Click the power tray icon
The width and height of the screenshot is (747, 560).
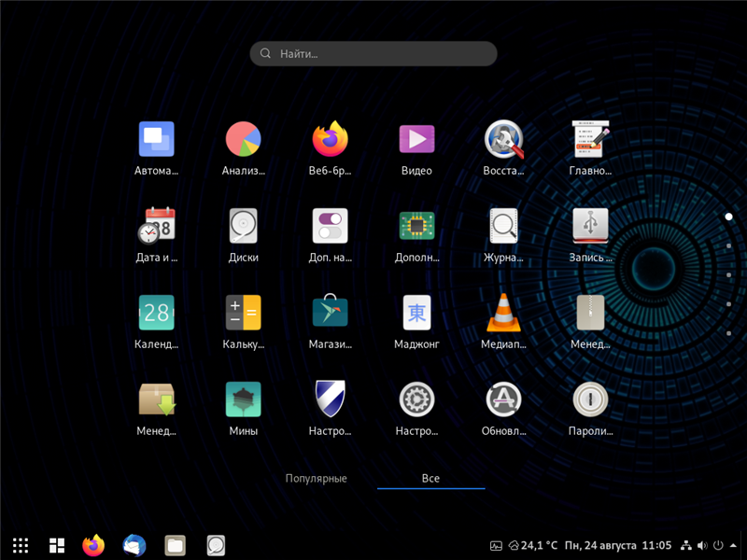point(718,545)
